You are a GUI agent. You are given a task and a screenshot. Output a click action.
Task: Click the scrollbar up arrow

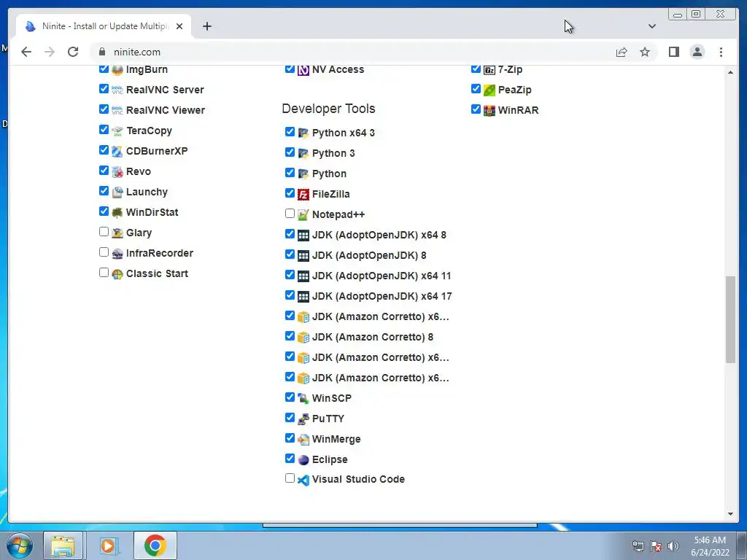(x=730, y=72)
